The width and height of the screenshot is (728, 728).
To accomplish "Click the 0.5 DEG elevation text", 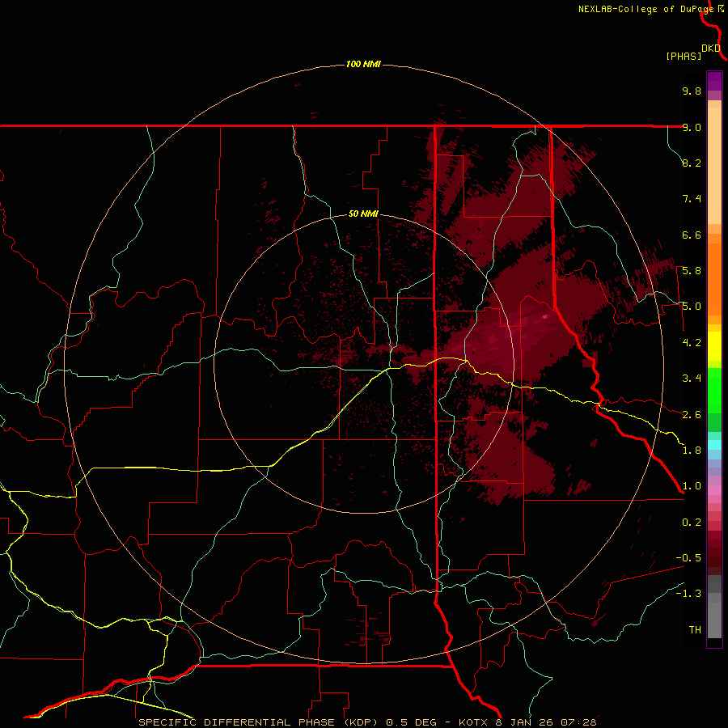I will (x=412, y=722).
